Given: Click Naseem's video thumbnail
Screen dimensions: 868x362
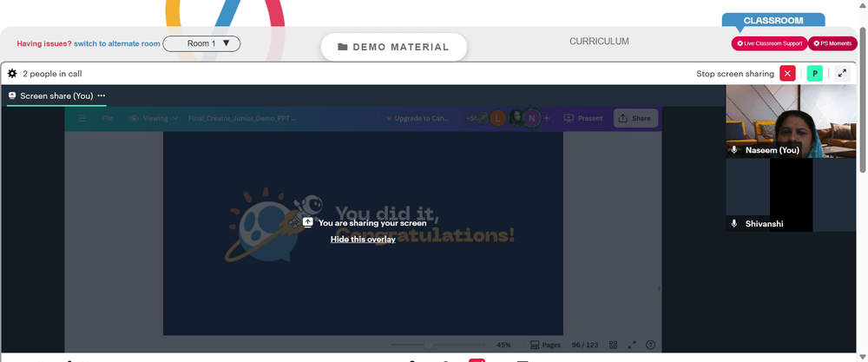Looking at the screenshot, I should pyautogui.click(x=791, y=122).
